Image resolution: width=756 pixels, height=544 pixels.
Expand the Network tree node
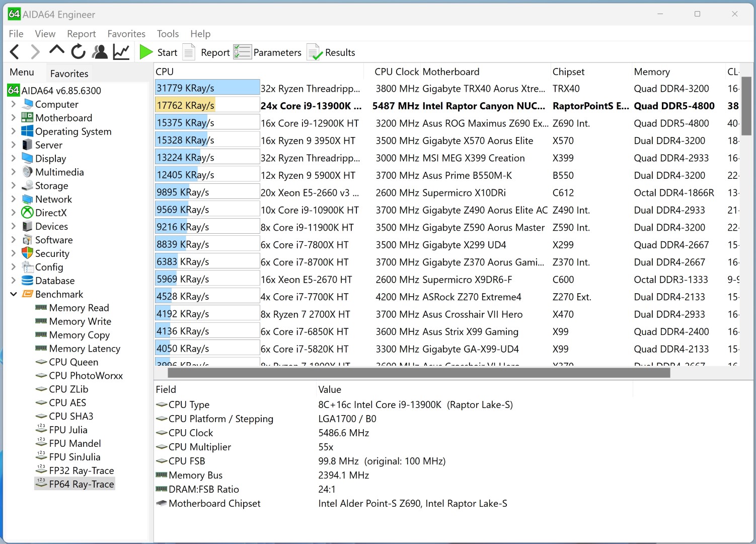click(x=14, y=199)
